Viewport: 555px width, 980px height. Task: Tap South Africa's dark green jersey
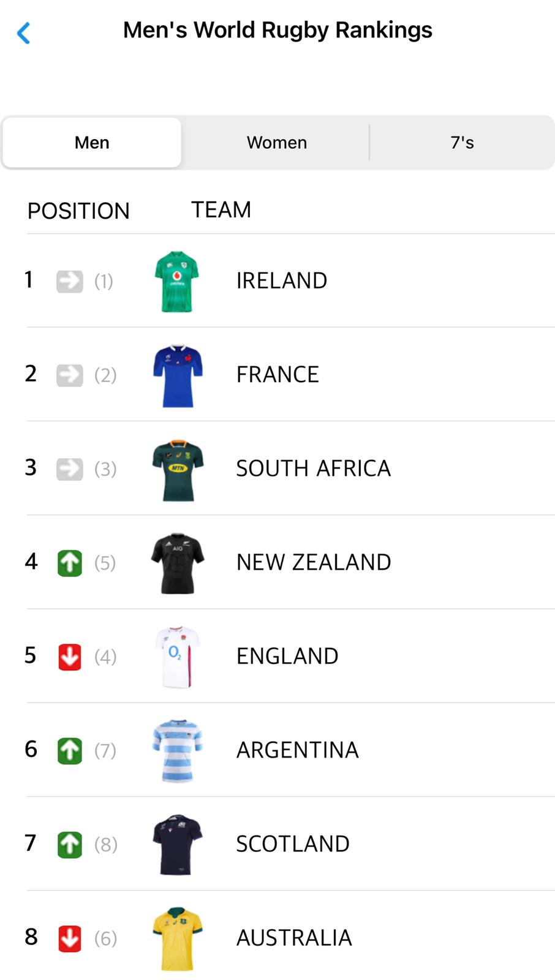(178, 470)
